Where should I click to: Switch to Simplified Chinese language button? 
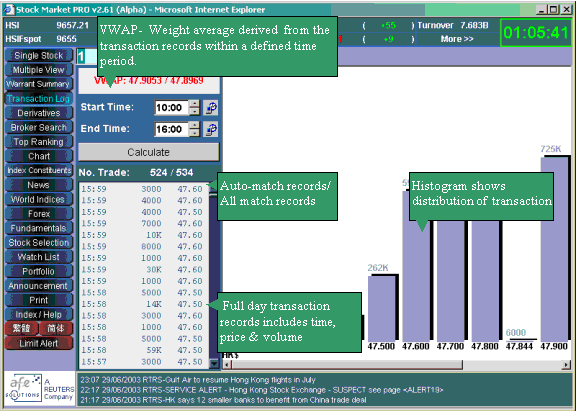click(x=55, y=328)
